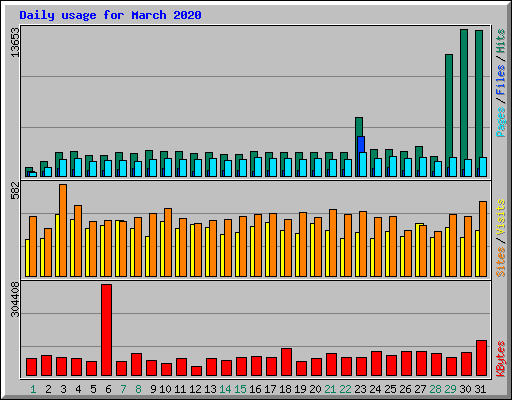Click the green "Hits" legend label

[x=500, y=41]
